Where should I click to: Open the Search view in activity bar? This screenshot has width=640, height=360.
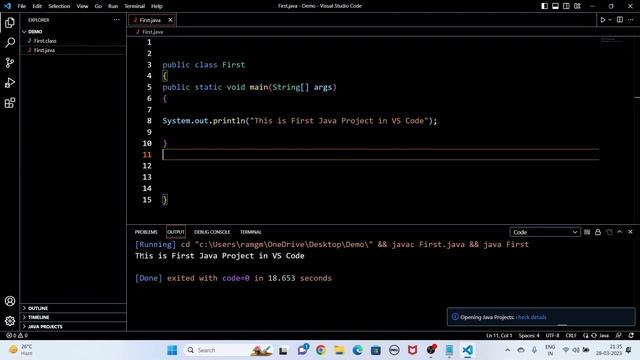pyautogui.click(x=10, y=42)
